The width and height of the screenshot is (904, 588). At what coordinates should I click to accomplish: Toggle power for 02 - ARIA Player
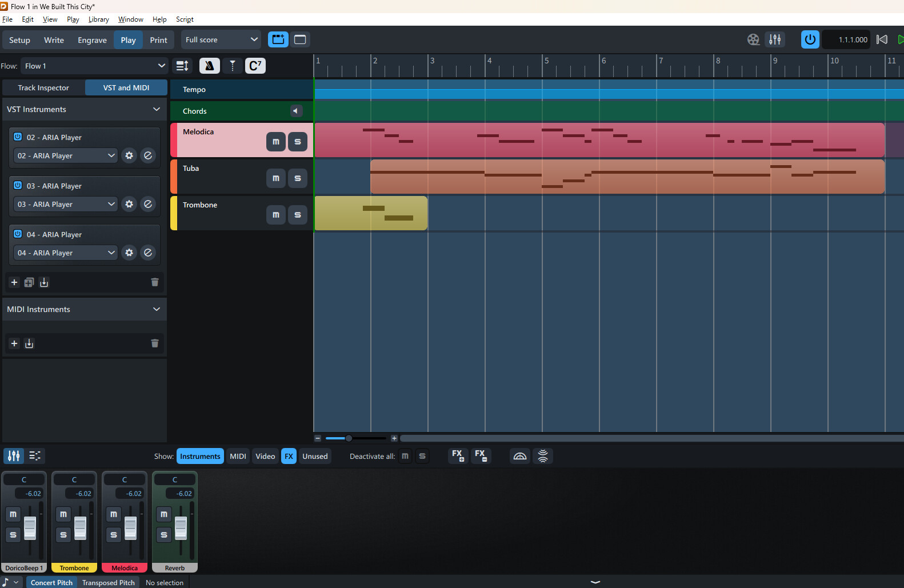(x=18, y=137)
